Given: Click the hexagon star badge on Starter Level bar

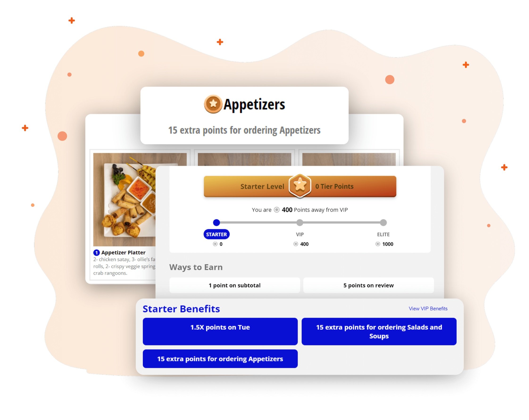Looking at the screenshot, I should pyautogui.click(x=300, y=185).
